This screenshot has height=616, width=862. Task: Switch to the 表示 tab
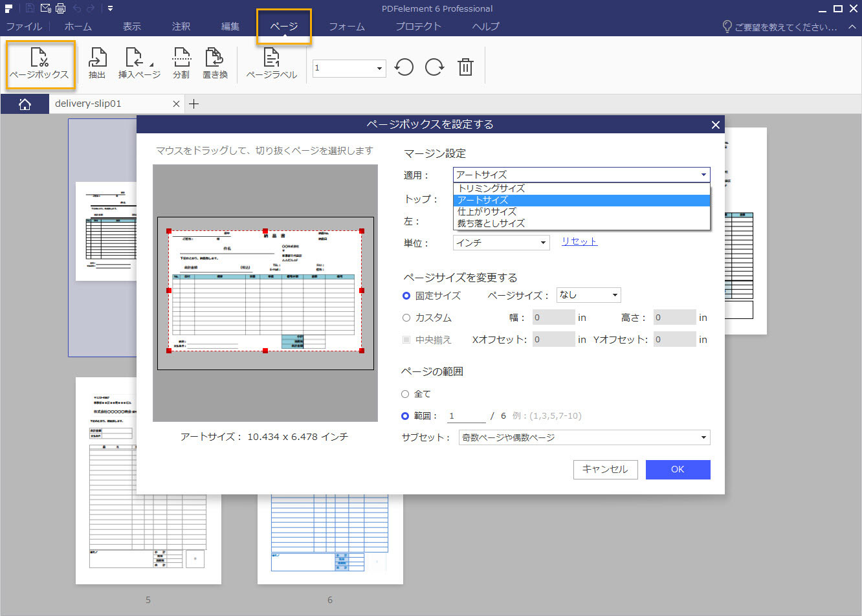pyautogui.click(x=132, y=27)
